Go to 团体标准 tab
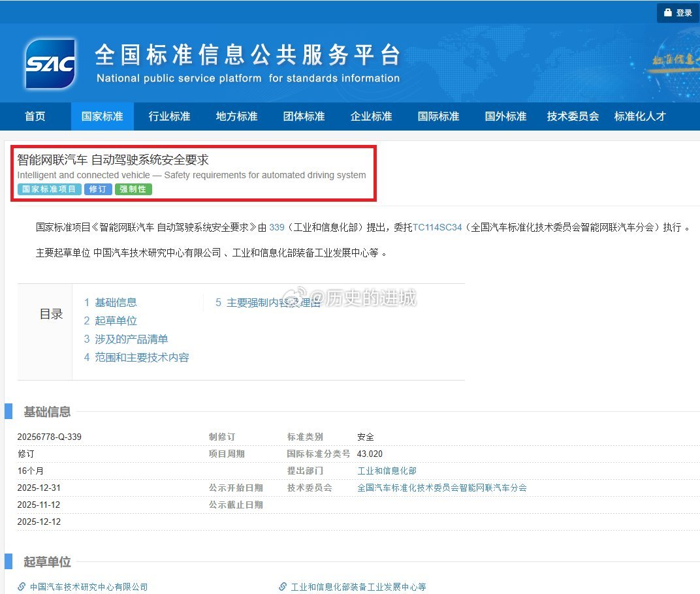 pyautogui.click(x=304, y=116)
